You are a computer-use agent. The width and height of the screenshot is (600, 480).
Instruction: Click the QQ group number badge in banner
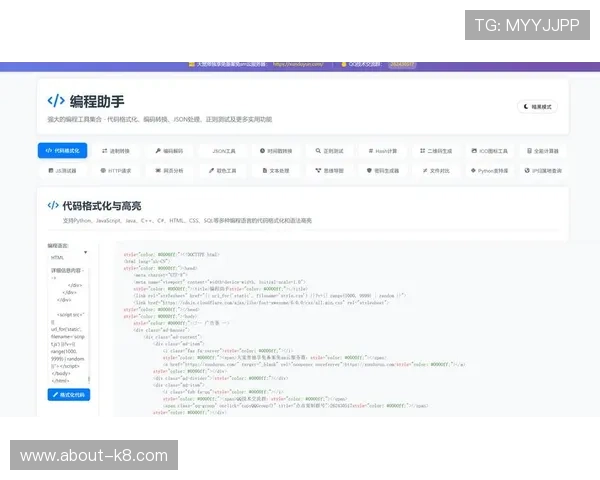pyautogui.click(x=402, y=65)
